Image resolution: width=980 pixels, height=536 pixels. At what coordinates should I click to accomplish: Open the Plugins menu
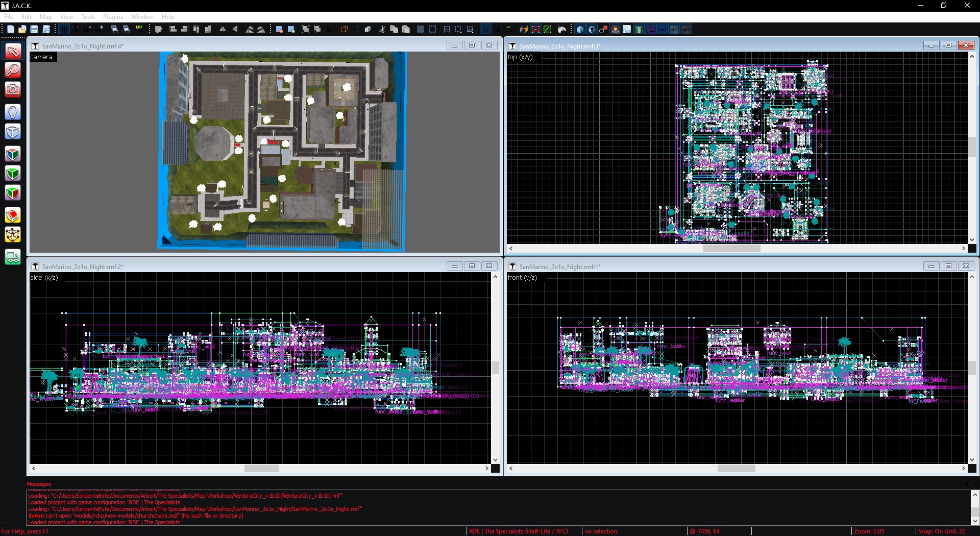113,17
